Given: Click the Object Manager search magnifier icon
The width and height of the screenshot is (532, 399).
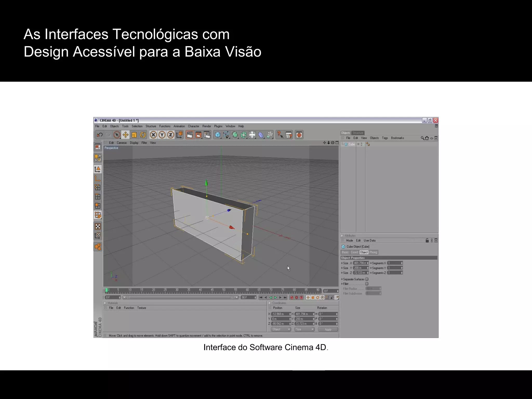Looking at the screenshot, I should pos(422,138).
